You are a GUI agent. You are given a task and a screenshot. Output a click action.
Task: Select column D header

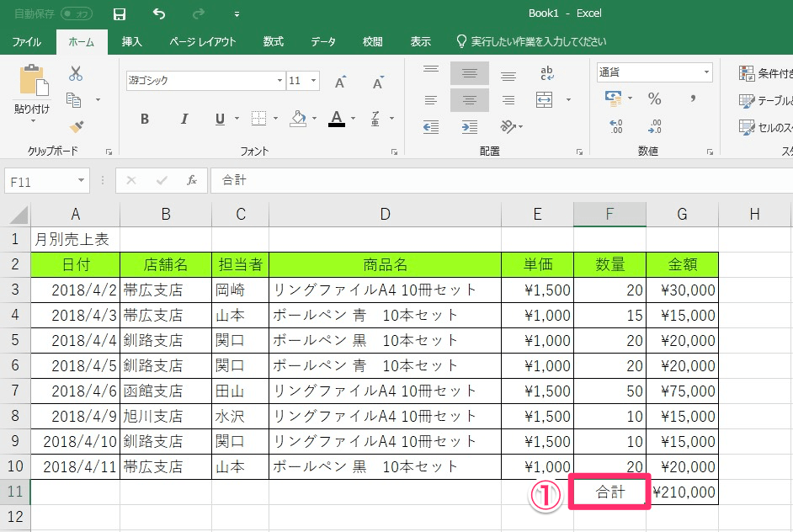coord(385,215)
